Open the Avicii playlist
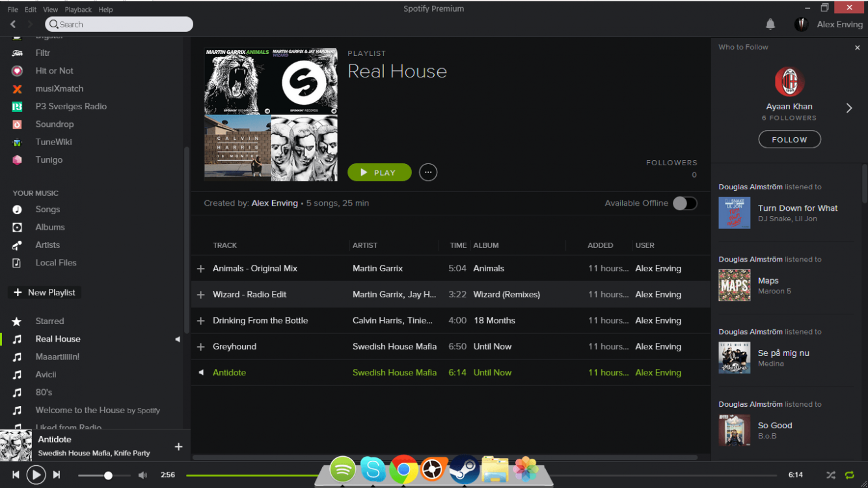This screenshot has height=488, width=868. point(46,375)
